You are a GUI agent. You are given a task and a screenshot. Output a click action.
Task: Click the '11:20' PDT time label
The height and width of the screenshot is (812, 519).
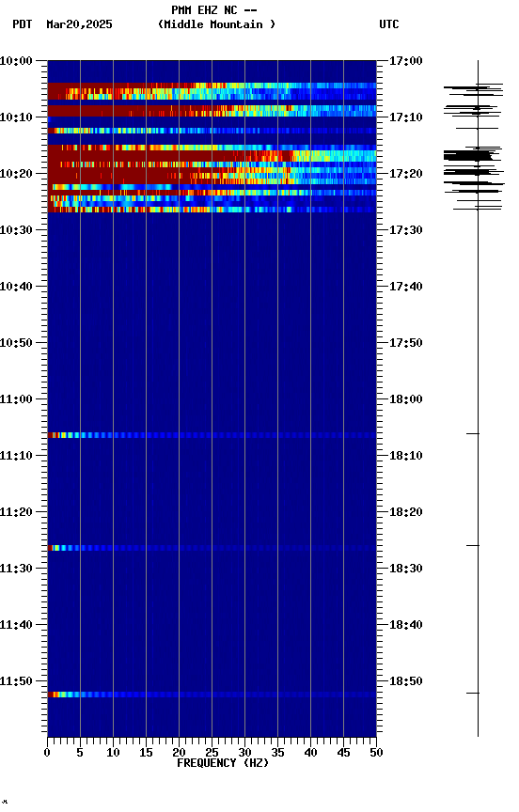point(16,512)
